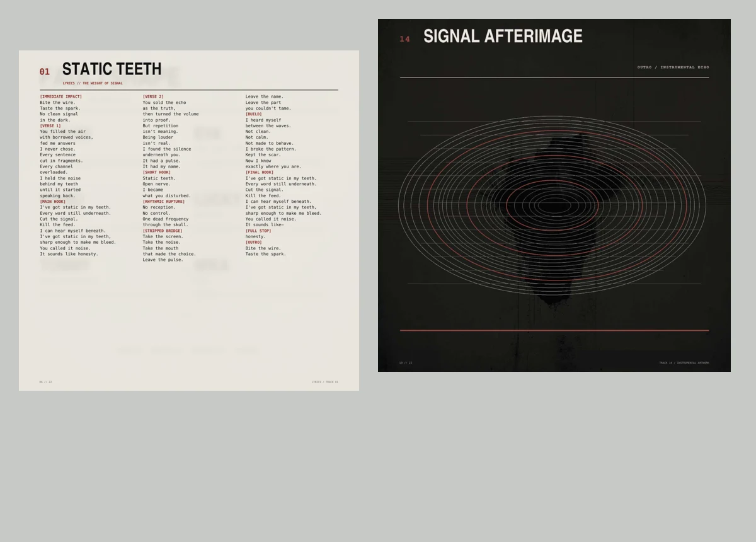
Task: Click the line 'you couldn't tame.'
Action: [268, 108]
